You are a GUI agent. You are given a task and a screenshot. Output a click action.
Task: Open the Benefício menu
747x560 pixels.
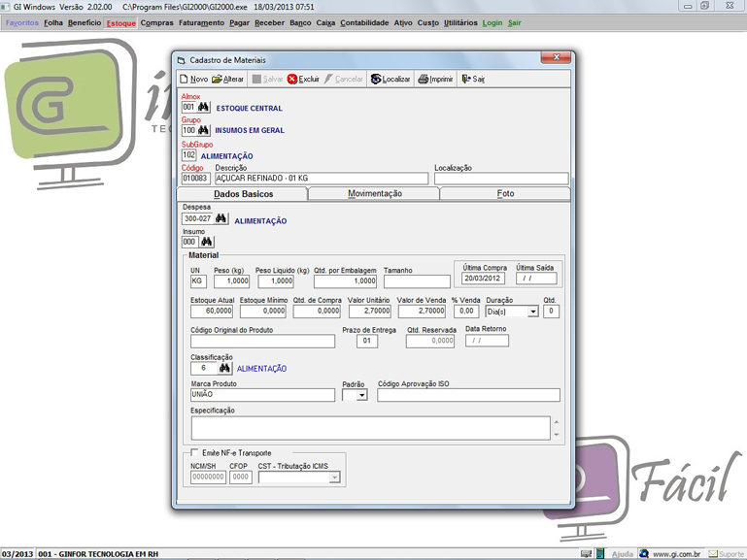pos(85,23)
